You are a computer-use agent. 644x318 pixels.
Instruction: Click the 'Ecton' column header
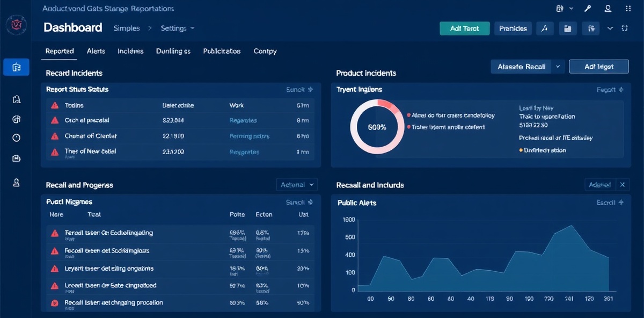[264, 215]
